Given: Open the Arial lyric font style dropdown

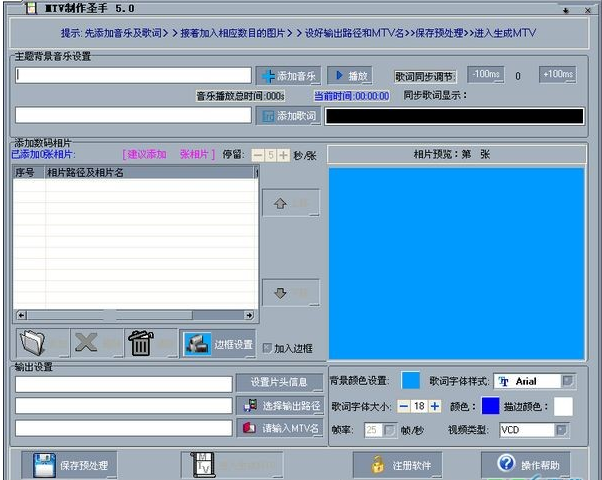Looking at the screenshot, I should tap(567, 381).
